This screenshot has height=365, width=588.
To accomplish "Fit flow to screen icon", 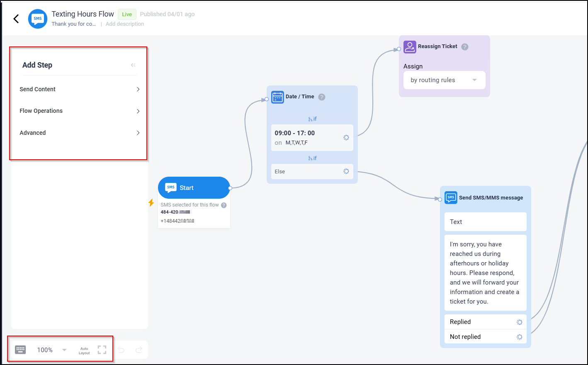I will [x=102, y=350].
